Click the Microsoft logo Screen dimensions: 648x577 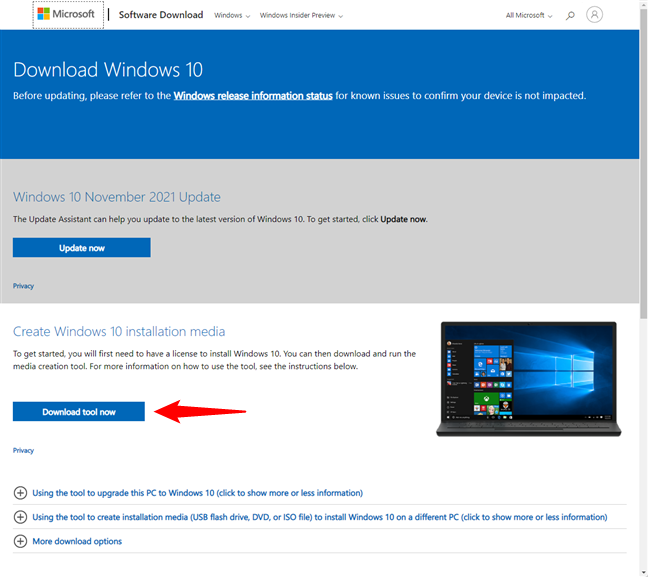(66, 14)
